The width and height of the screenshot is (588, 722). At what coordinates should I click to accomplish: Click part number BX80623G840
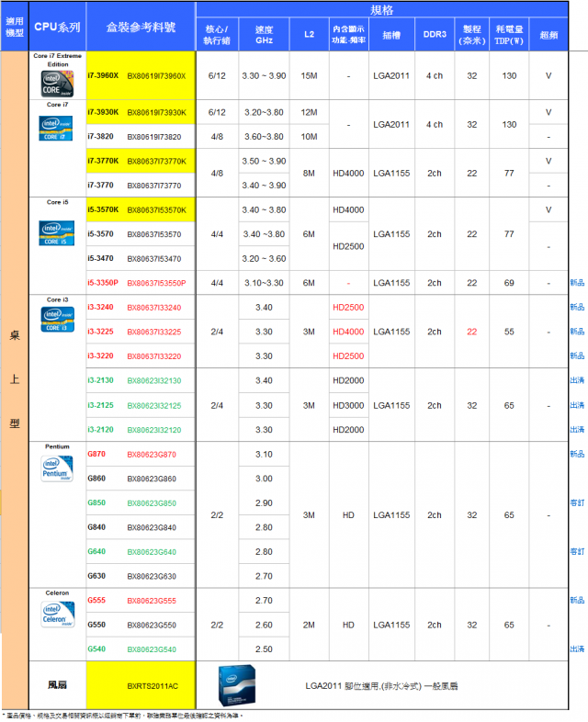[x=152, y=527]
